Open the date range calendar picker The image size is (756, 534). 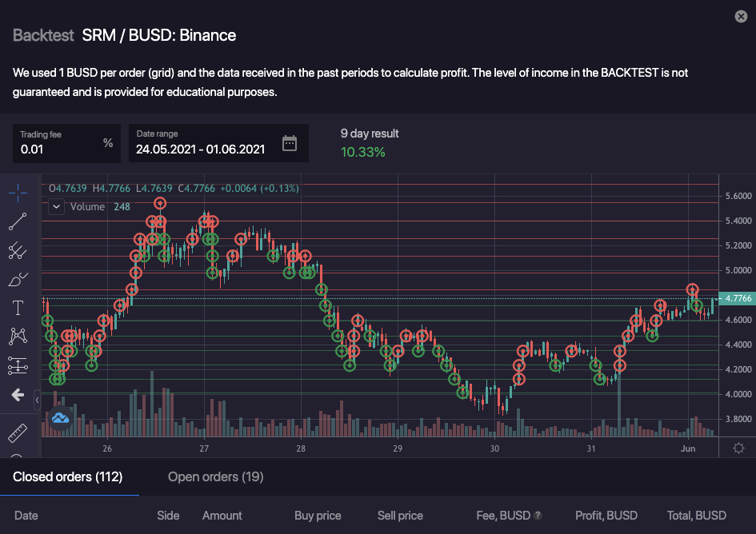click(290, 143)
